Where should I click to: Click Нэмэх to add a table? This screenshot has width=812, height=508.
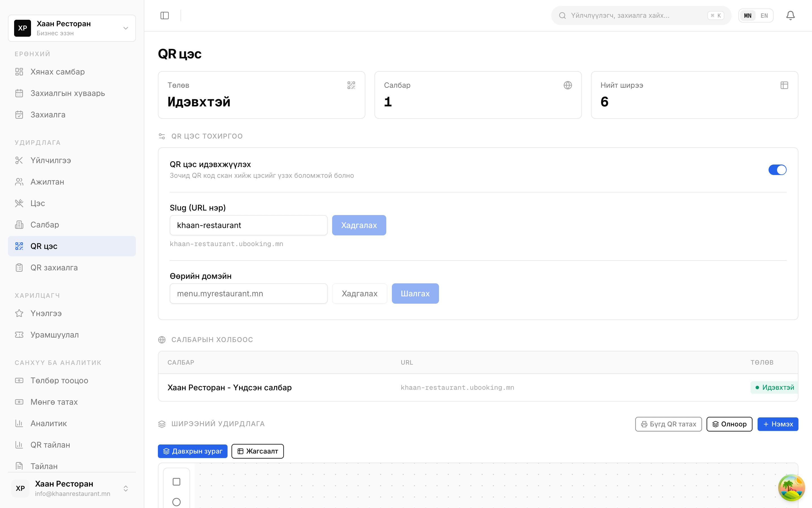tap(778, 424)
